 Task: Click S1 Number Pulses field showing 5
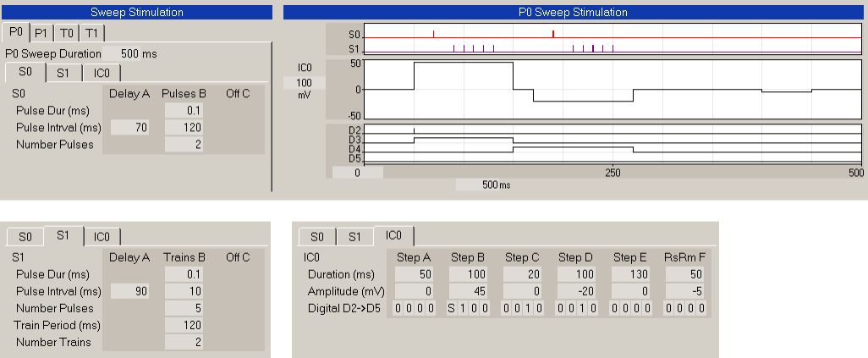click(184, 308)
